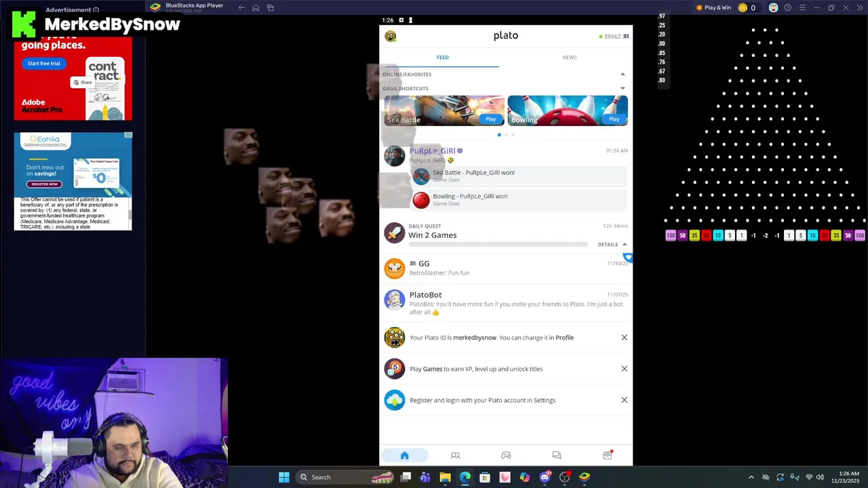Open the Sea Battle game thumbnail
The height and width of the screenshot is (488, 868).
coord(443,110)
